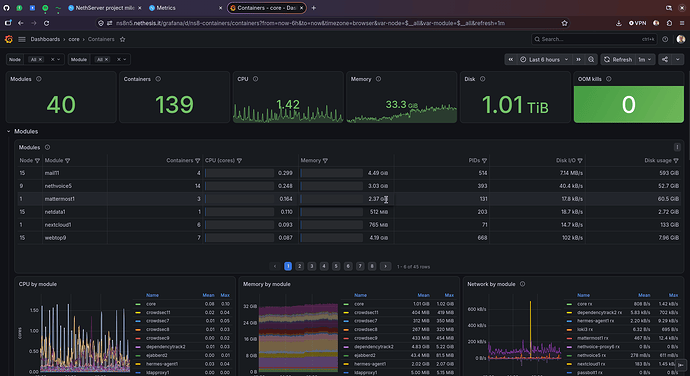690x376 pixels.
Task: Click the browser address bar URL
Action: coord(310,23)
